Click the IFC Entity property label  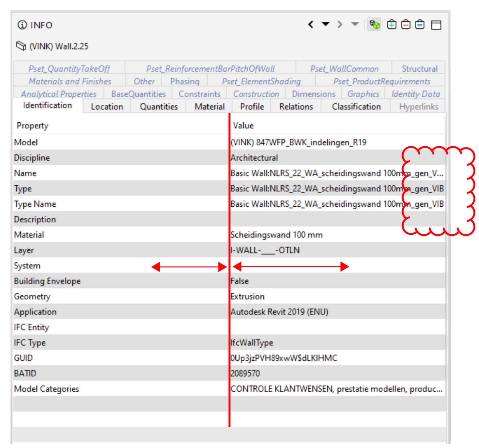[x=31, y=327]
